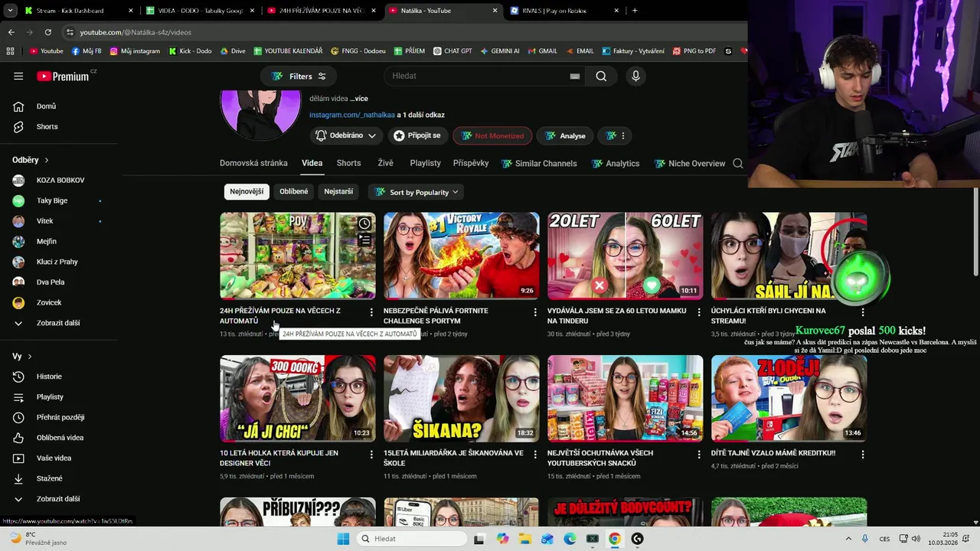Viewport: 980px width, 551px height.
Task: Open menu for NEBEZPEČNĚ PÁLIVÁ FORTNITE video
Action: tap(535, 312)
